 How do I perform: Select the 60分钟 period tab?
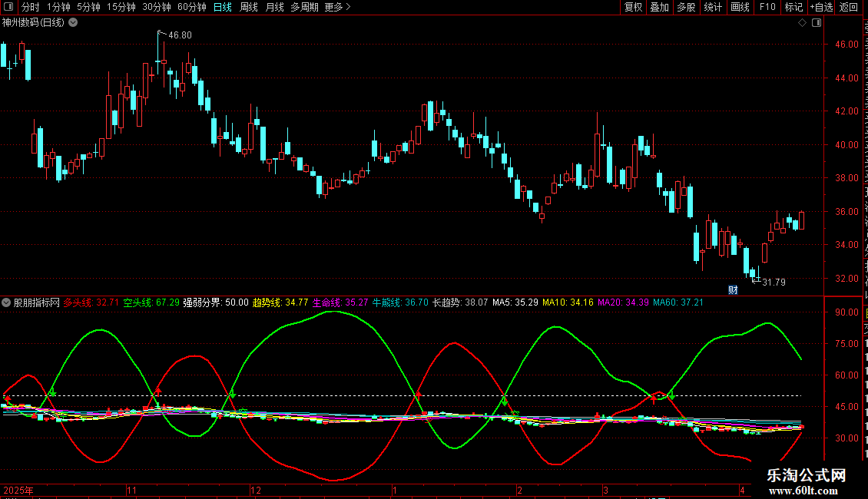click(x=191, y=7)
